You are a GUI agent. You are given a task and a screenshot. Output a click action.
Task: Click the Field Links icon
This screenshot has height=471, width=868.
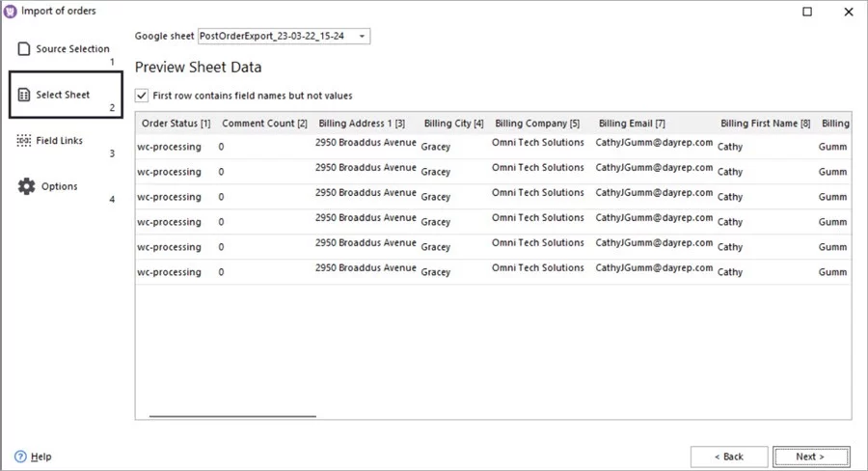tap(24, 141)
